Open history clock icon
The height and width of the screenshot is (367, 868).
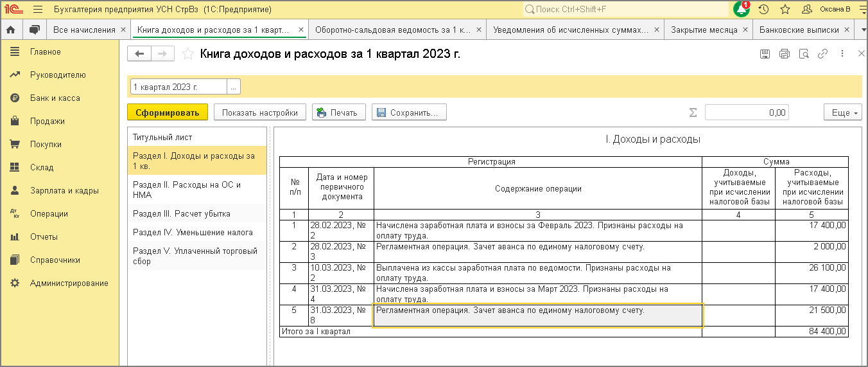point(763,10)
